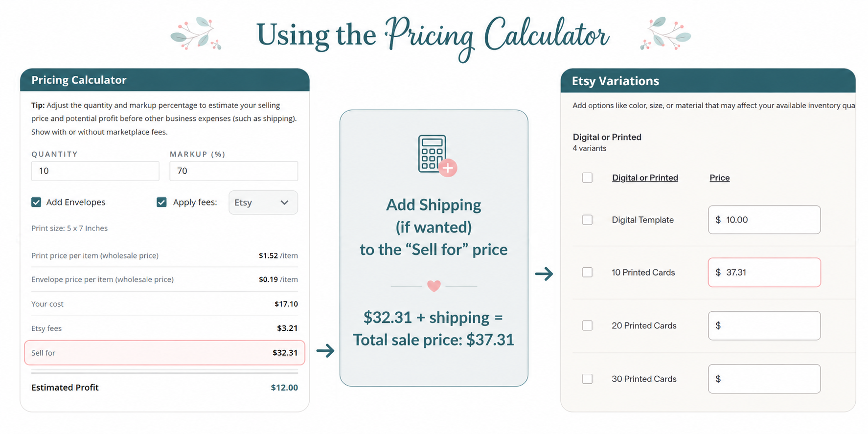Viewport: 868px width, 434px height.
Task: Click the Quantity input field
Action: pyautogui.click(x=95, y=171)
